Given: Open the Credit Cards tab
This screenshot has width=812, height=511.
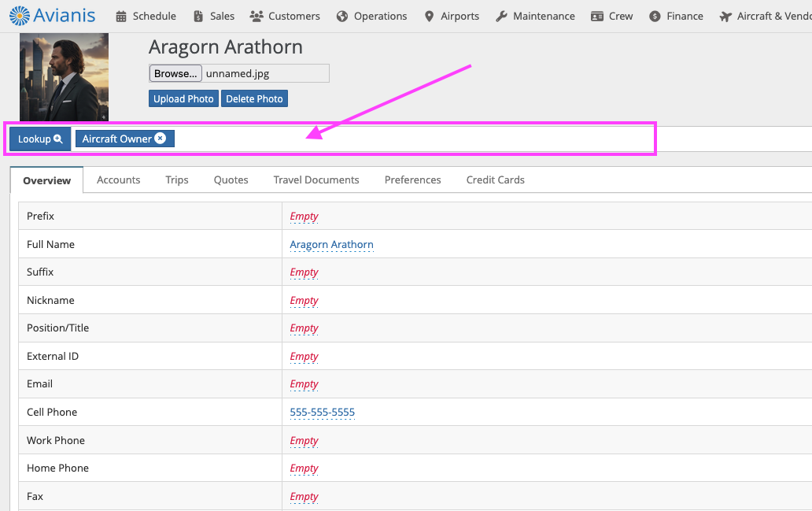Looking at the screenshot, I should pos(495,180).
